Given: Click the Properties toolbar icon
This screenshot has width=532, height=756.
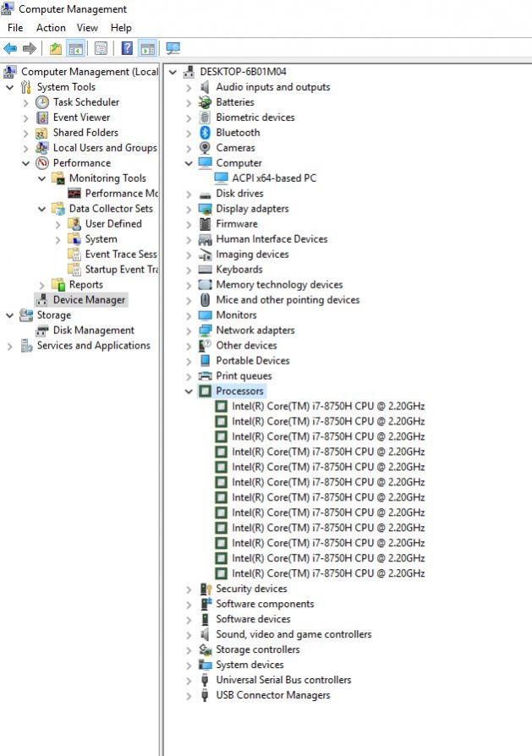Looking at the screenshot, I should coord(101,48).
